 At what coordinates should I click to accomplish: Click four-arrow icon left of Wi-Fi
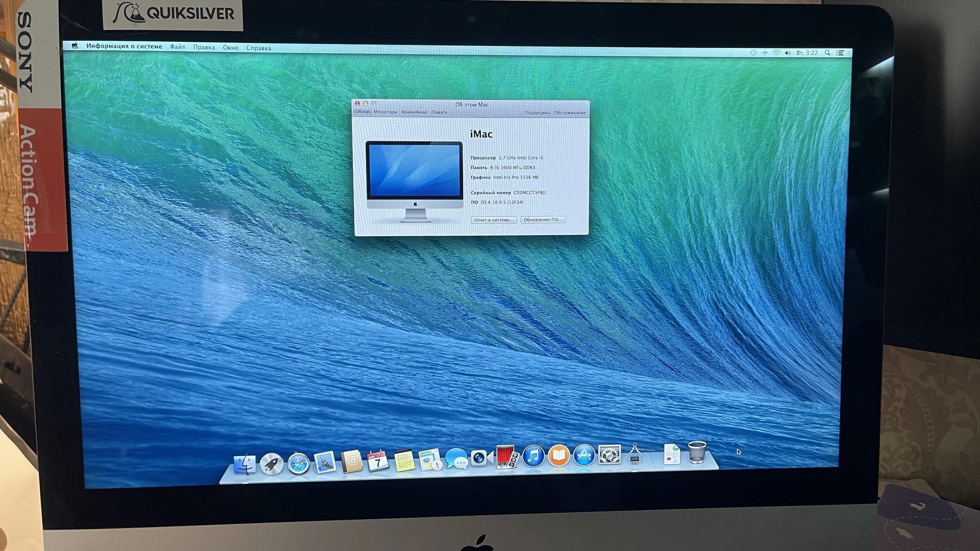tap(765, 53)
